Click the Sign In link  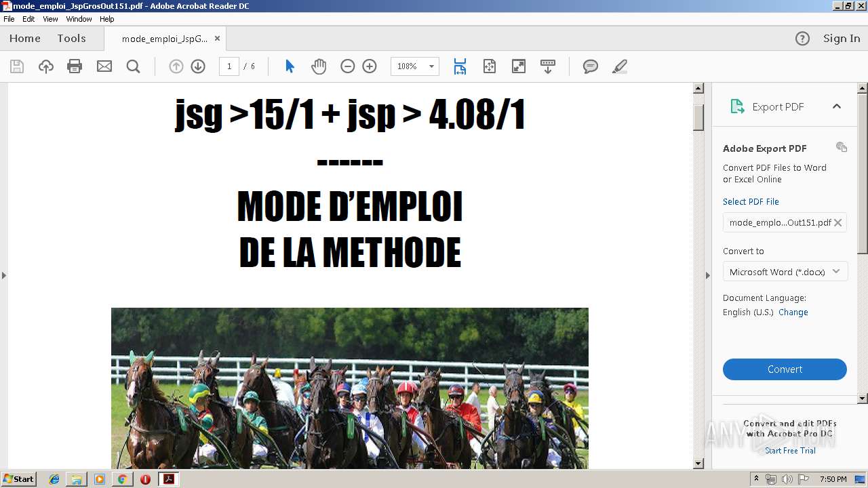(842, 39)
